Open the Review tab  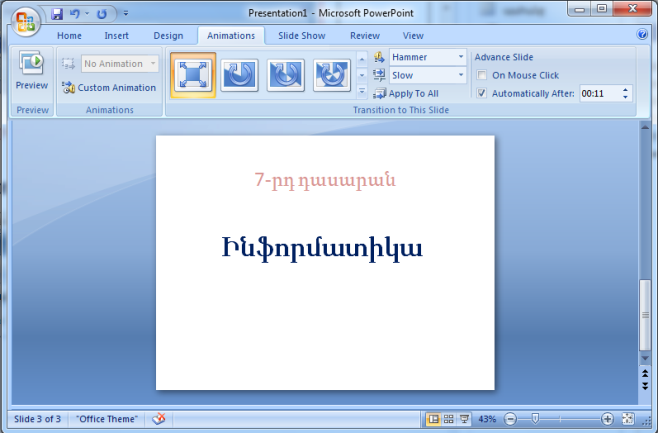(365, 36)
